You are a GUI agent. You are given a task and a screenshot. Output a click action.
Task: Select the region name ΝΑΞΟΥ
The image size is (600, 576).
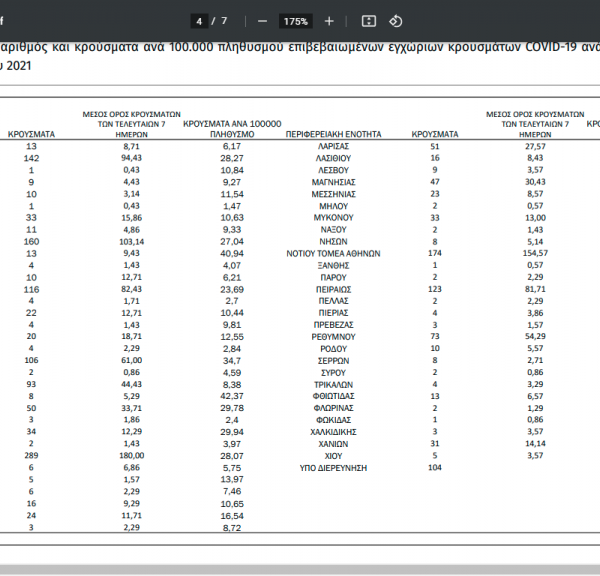[x=333, y=230]
